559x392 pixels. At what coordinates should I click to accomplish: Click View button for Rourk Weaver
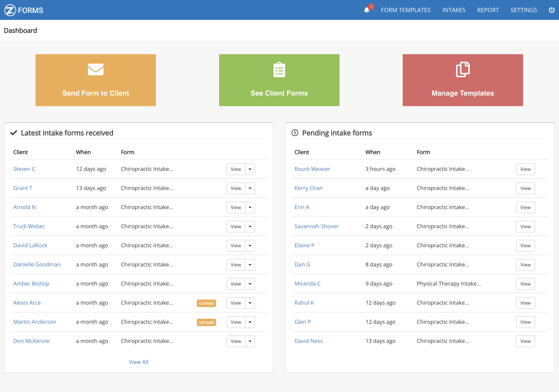click(525, 169)
